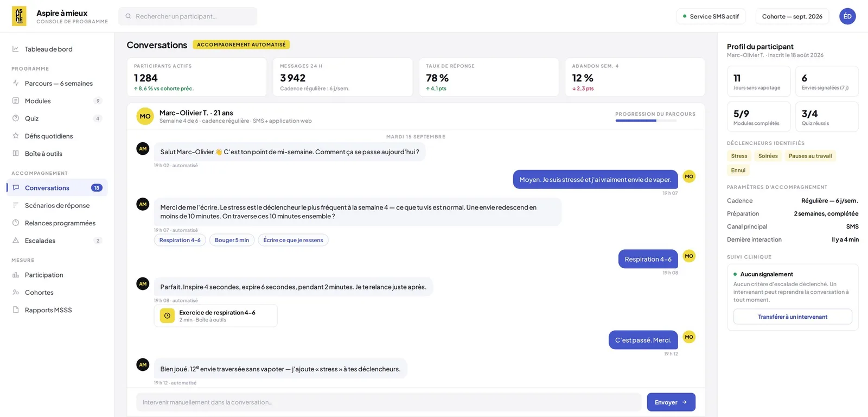Click the Service SMS actif status pill
The image size is (868, 417).
(x=711, y=16)
